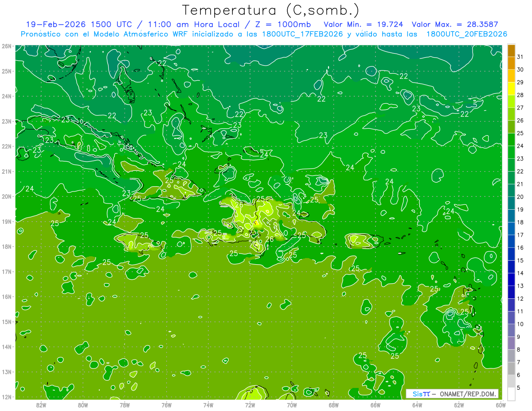Screen dimensions: 532x411
Task: Click the "16N" latitude axis label
Action: (x=6, y=297)
